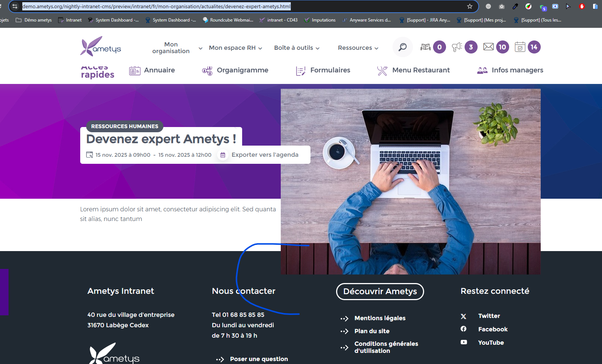Click the search magnifier icon
The width and height of the screenshot is (602, 364).
click(403, 47)
